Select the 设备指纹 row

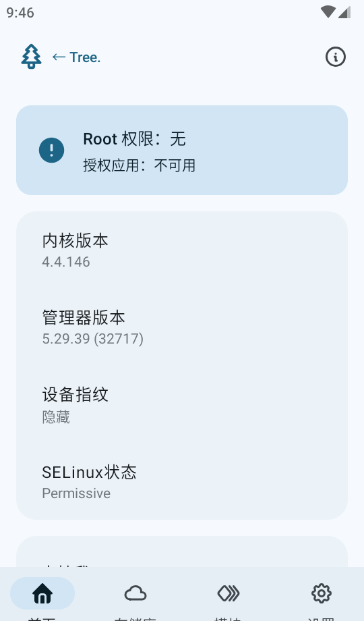click(182, 405)
